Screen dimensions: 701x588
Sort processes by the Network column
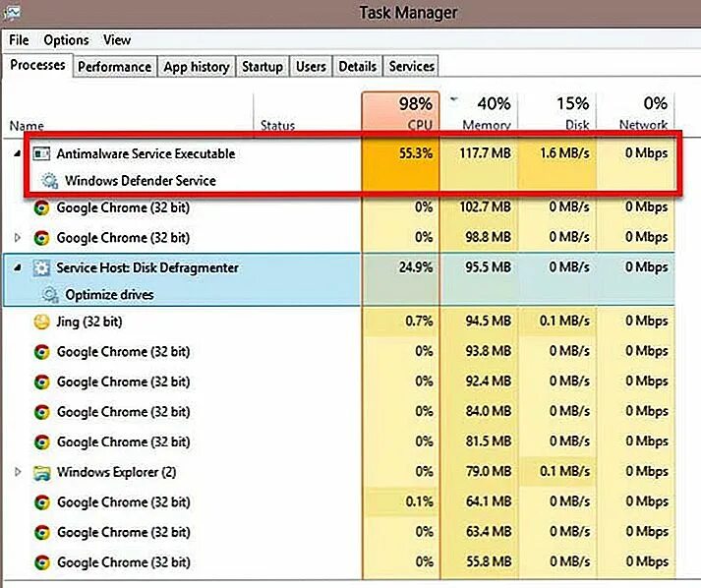(636, 112)
